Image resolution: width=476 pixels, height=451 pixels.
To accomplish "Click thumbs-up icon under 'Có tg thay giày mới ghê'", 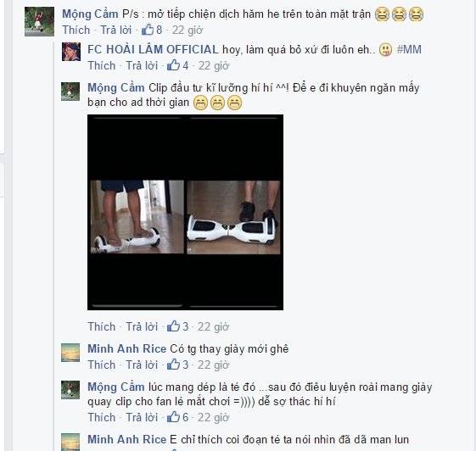I will click(173, 364).
